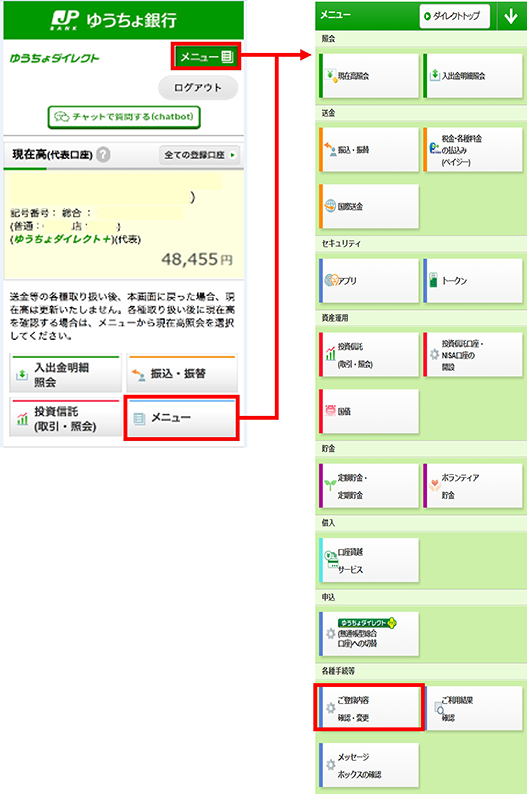Click the ログアウト button

tap(198, 88)
